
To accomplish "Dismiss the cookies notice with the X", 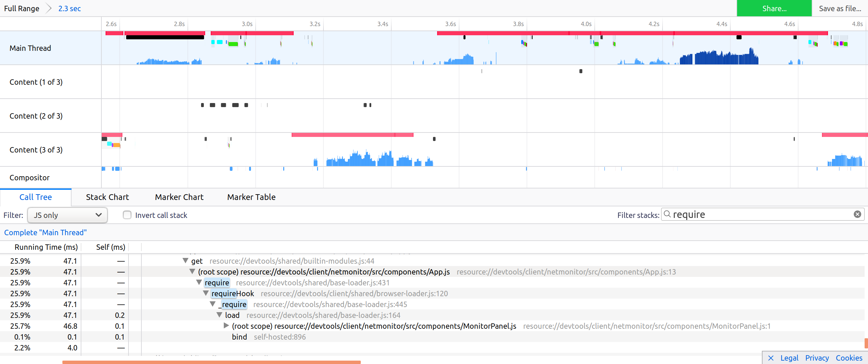I will pyautogui.click(x=770, y=358).
